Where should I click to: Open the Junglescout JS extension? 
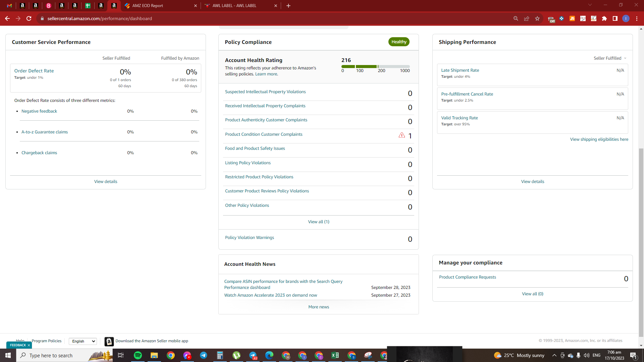[x=572, y=18]
